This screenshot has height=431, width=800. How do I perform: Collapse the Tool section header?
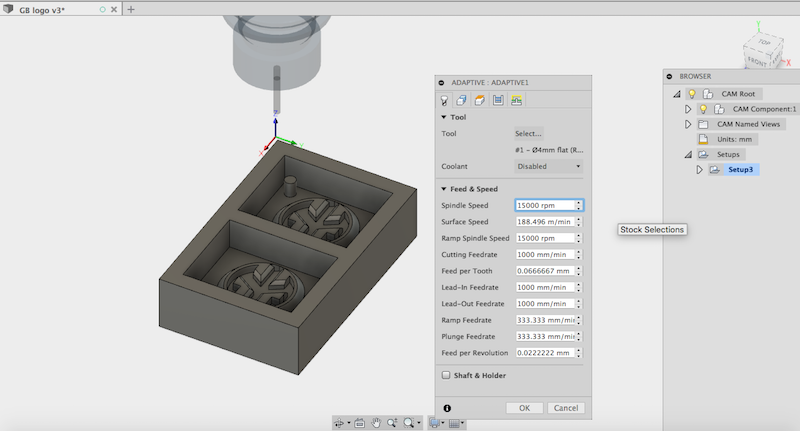[x=454, y=117]
